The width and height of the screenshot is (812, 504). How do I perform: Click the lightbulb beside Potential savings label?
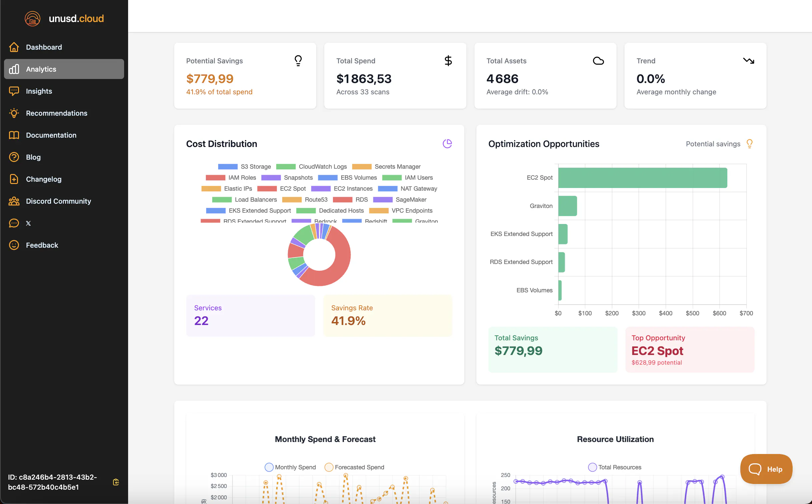pyautogui.click(x=749, y=144)
